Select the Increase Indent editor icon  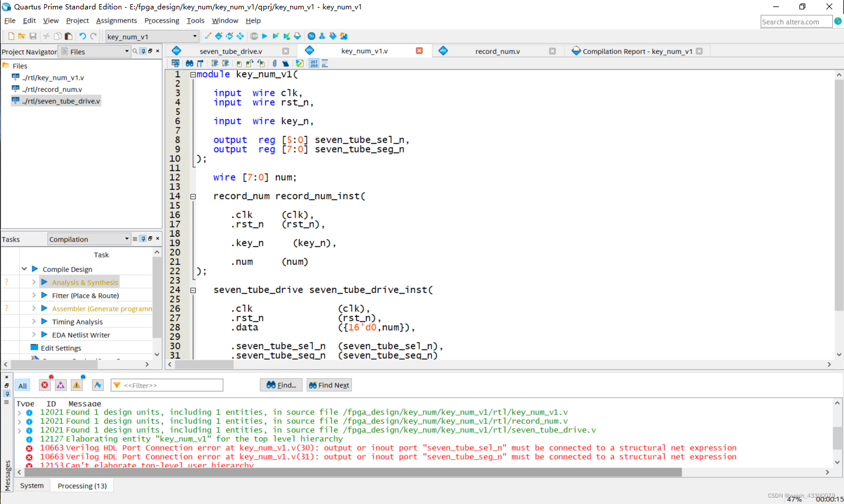[x=215, y=63]
